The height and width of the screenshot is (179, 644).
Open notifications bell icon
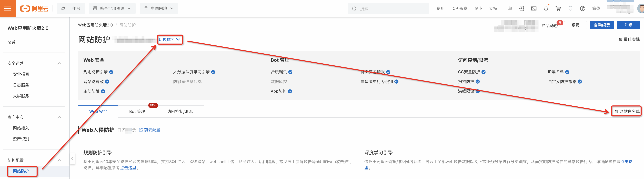pyautogui.click(x=546, y=8)
